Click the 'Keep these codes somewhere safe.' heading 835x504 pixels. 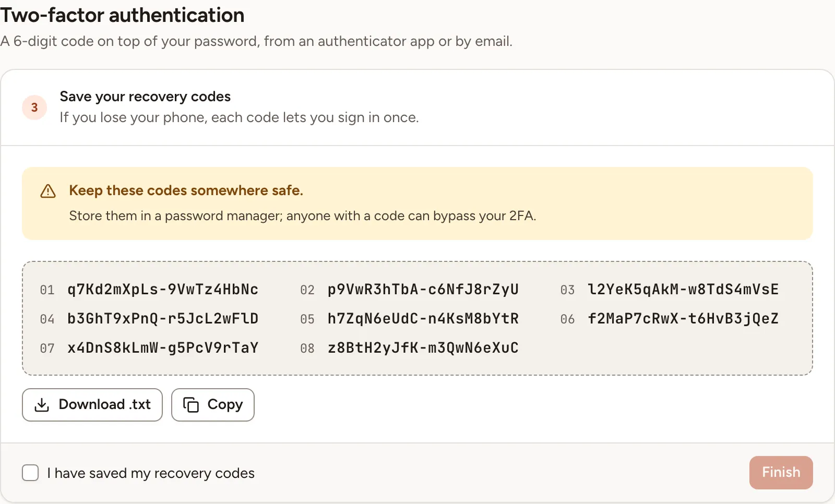pyautogui.click(x=186, y=190)
